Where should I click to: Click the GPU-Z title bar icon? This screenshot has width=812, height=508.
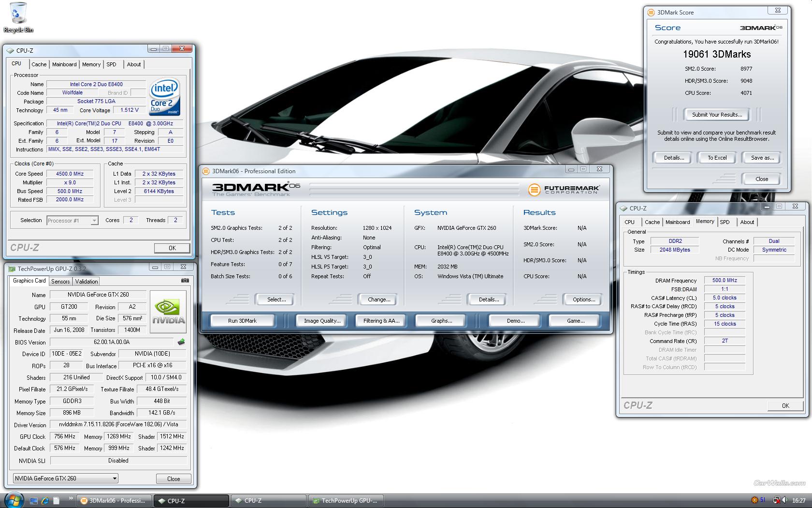(x=13, y=269)
